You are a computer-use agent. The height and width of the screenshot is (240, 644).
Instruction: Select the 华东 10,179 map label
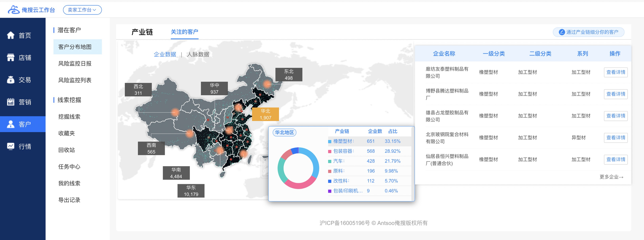191,191
